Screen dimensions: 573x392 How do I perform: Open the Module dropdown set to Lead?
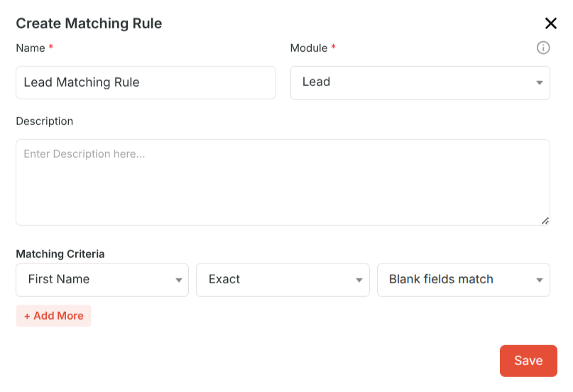pos(420,83)
